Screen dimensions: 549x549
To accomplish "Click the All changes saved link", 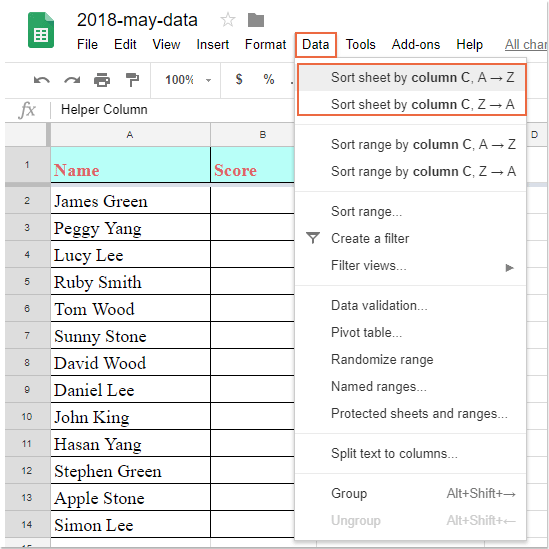I will pyautogui.click(x=526, y=44).
